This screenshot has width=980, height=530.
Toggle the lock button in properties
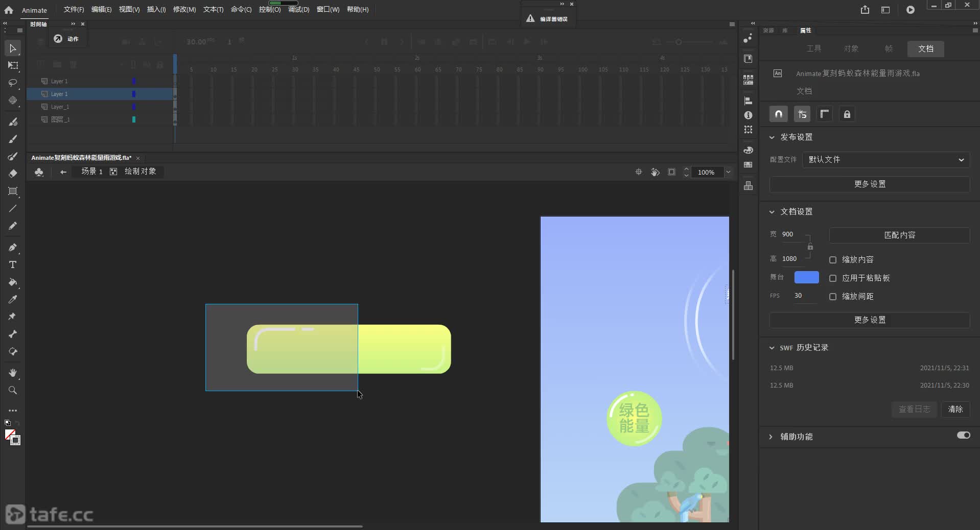tap(847, 114)
